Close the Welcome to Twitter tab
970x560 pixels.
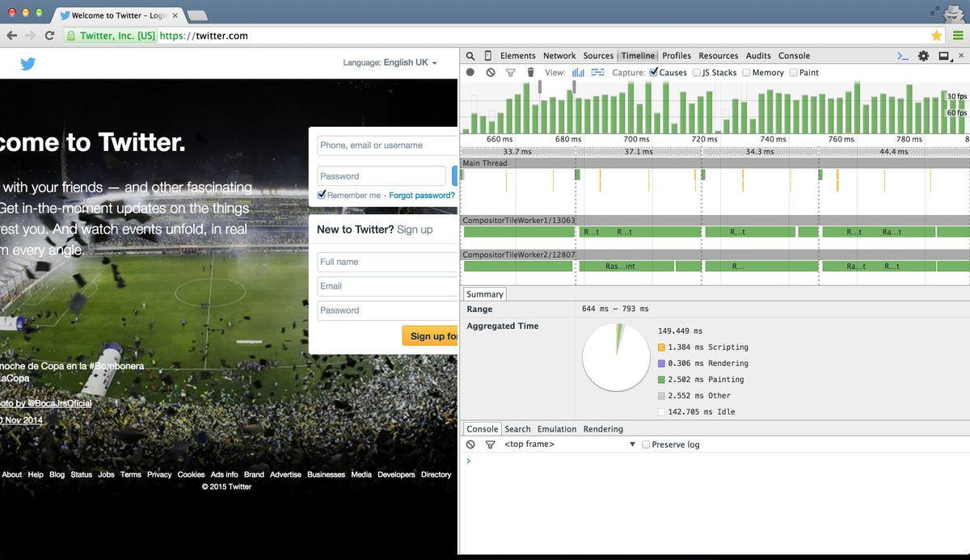click(x=175, y=15)
